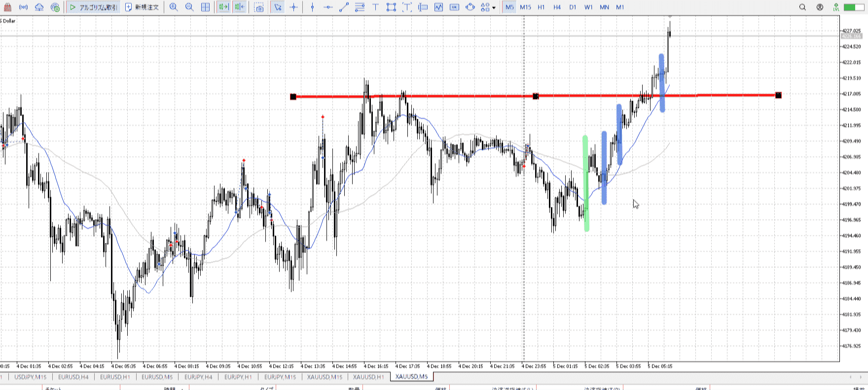Viewport: 868px width, 390px height.
Task: Click the chart screenshot camera icon
Action: 259,7
